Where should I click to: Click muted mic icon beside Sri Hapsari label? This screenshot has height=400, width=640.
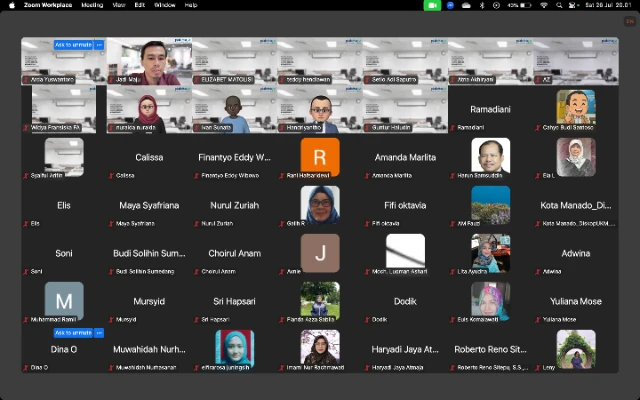coord(196,320)
